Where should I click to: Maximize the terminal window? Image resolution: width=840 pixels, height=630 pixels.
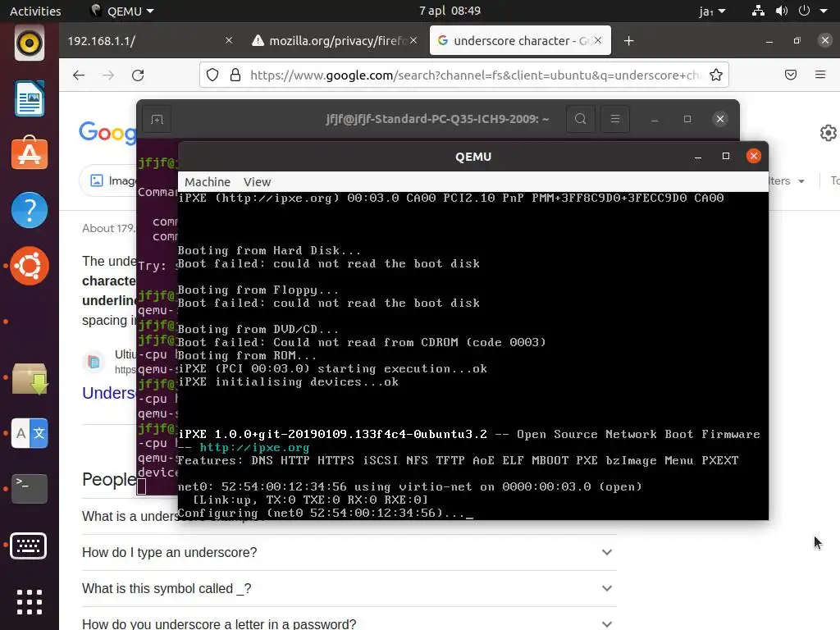pyautogui.click(x=687, y=119)
